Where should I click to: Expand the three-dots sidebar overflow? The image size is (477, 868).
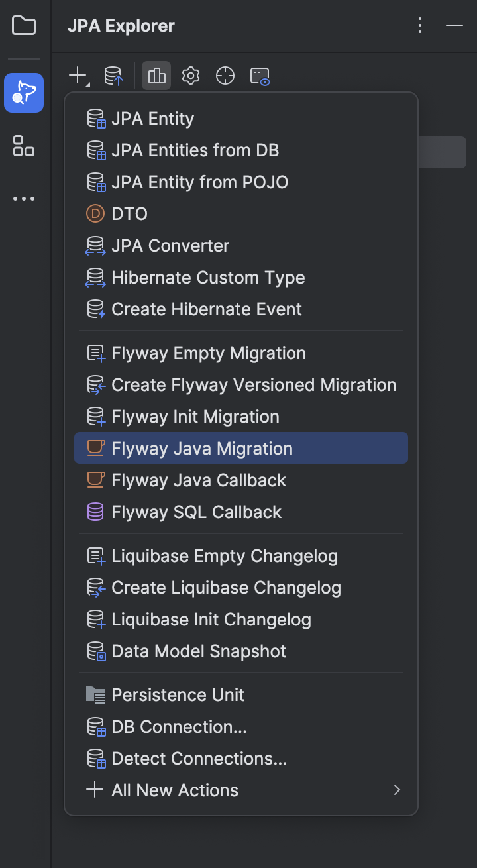(24, 199)
